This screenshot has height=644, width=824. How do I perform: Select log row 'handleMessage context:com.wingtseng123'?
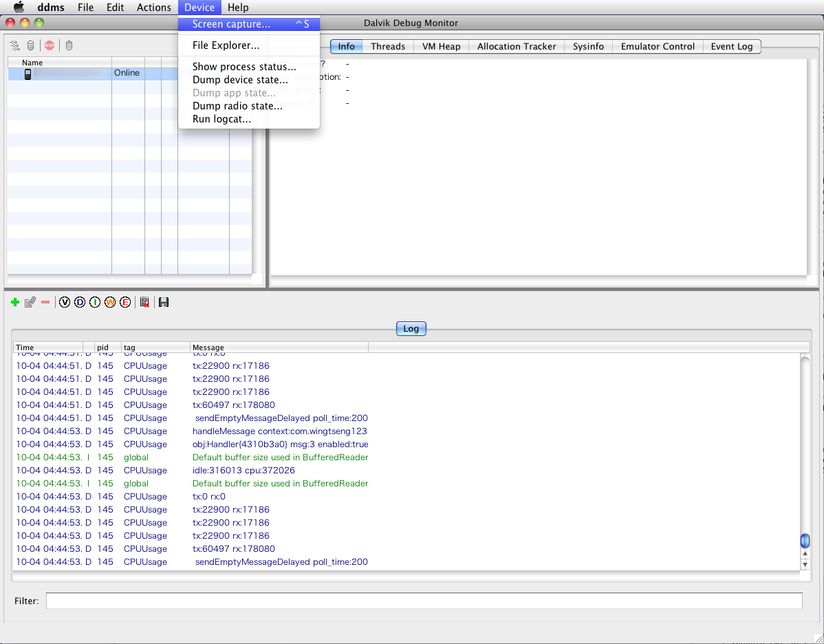click(x=406, y=431)
